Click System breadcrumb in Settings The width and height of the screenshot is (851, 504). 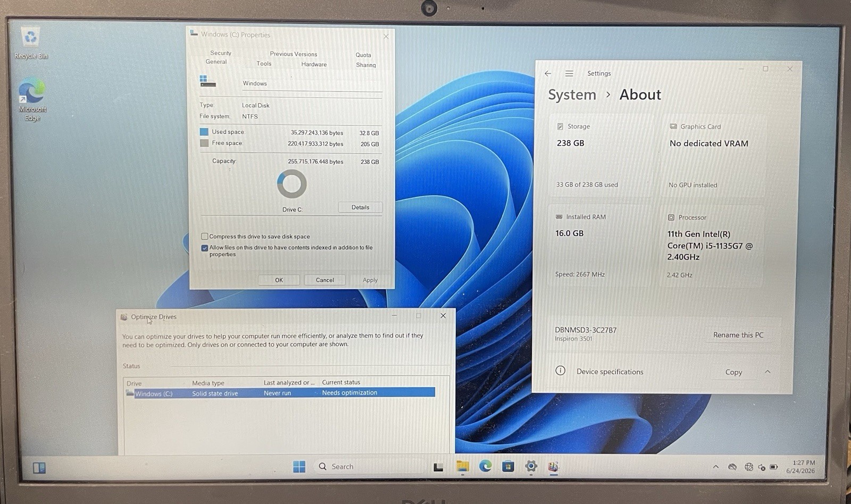click(572, 95)
